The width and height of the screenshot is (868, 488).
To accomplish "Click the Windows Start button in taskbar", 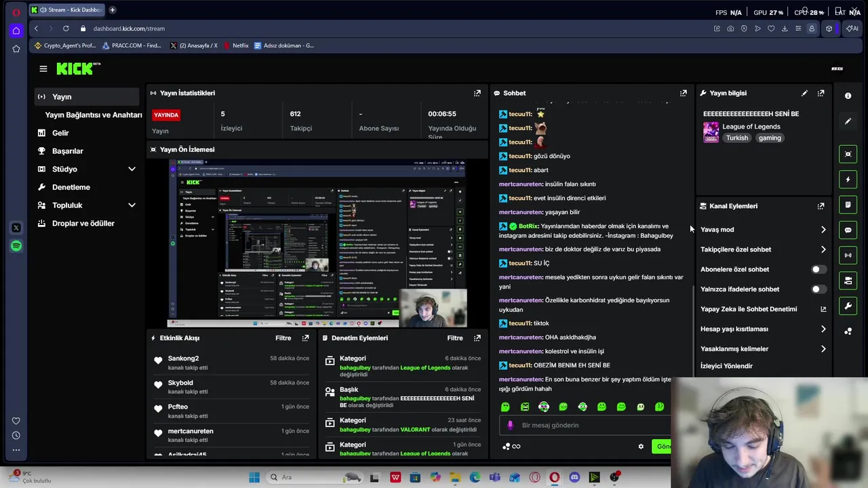I will tap(254, 477).
